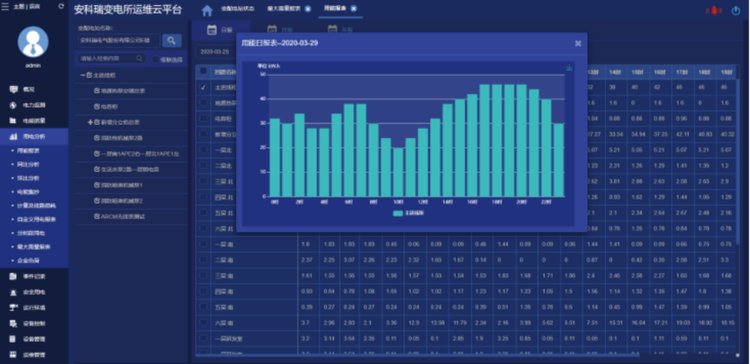
Task: Go to the home page icon
Action: pos(207,11)
